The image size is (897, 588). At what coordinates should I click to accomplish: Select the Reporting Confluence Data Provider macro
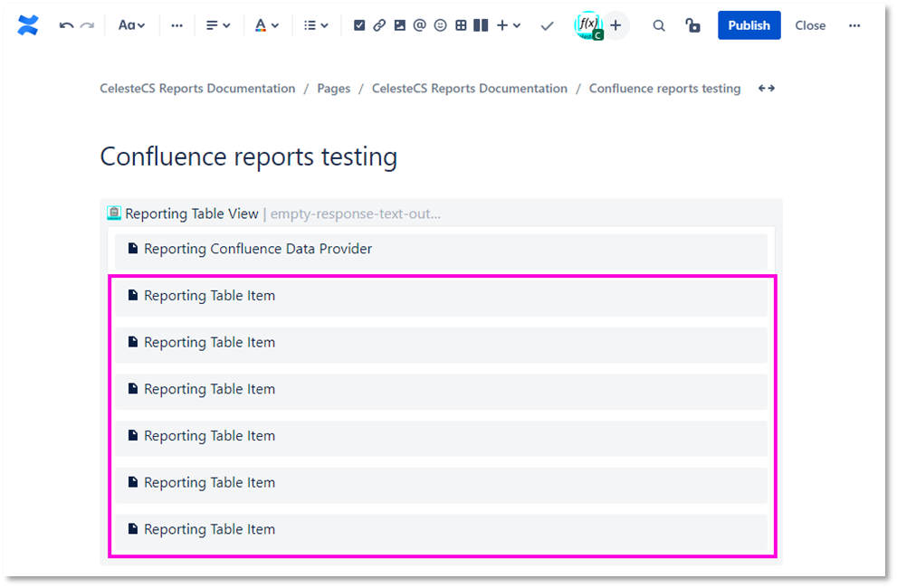(441, 250)
